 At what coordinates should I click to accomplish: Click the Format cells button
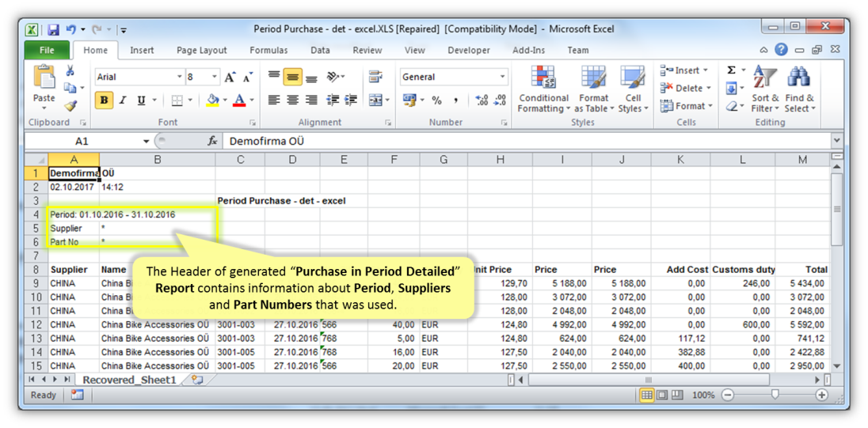(x=687, y=106)
